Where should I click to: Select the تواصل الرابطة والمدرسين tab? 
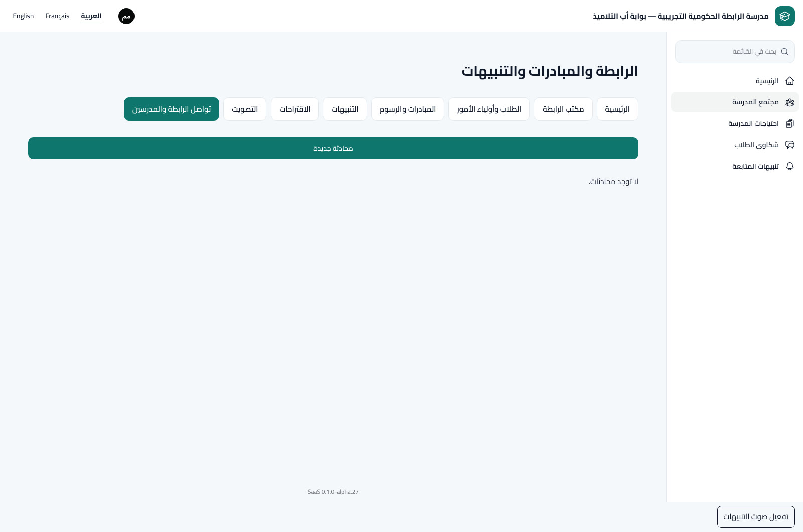pyautogui.click(x=172, y=109)
